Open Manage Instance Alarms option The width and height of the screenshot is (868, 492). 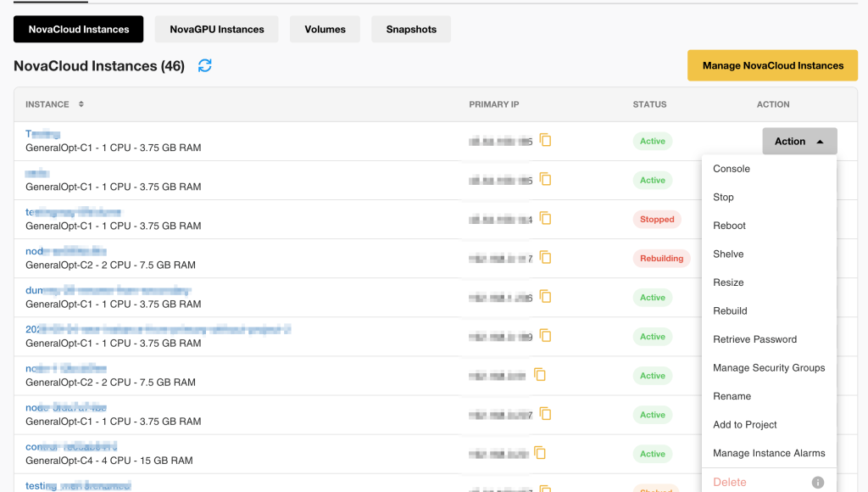tap(769, 453)
